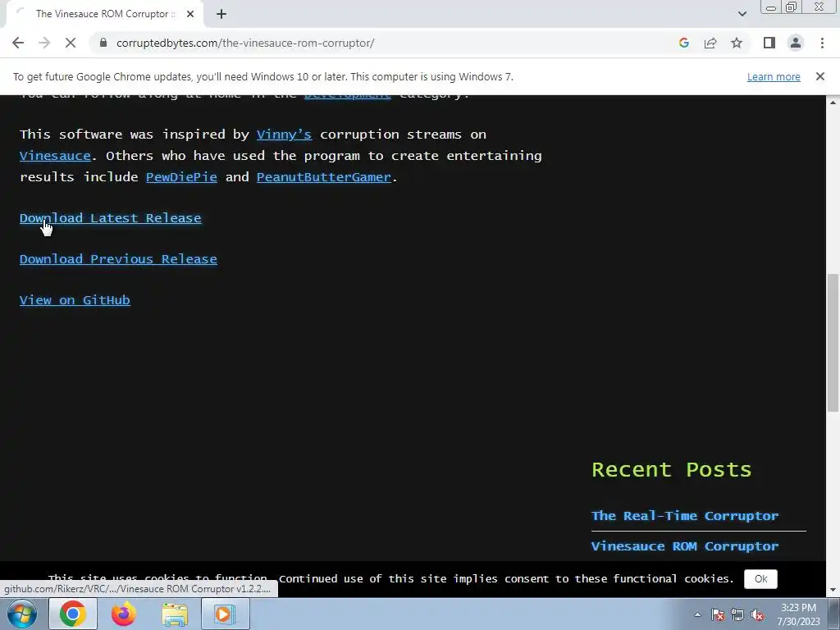Share this page via share icon

[x=710, y=43]
